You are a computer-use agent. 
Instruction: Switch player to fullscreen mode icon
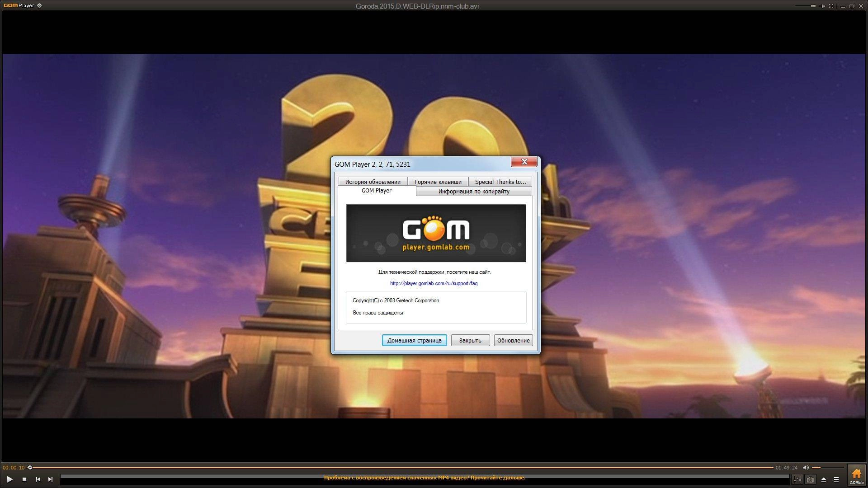coord(831,6)
